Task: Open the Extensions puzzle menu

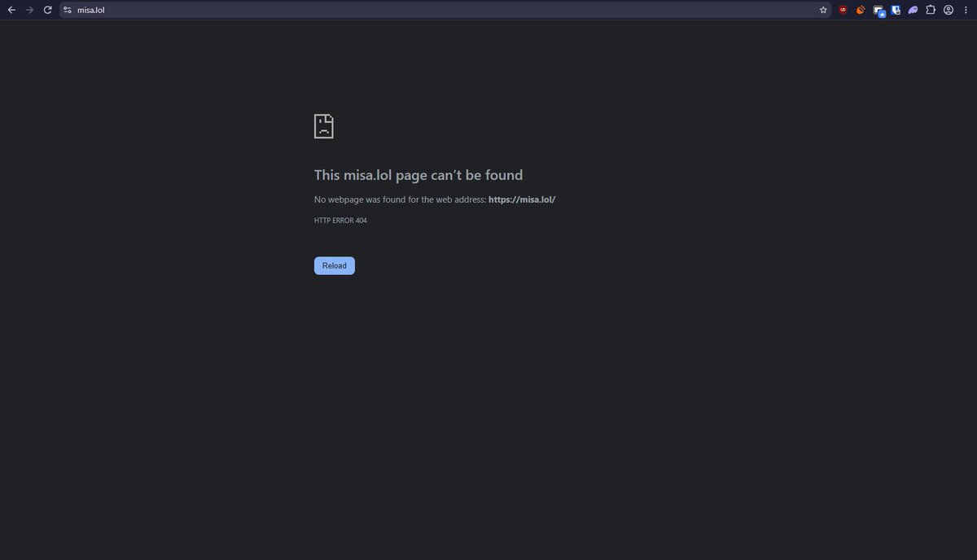Action: 931,10
